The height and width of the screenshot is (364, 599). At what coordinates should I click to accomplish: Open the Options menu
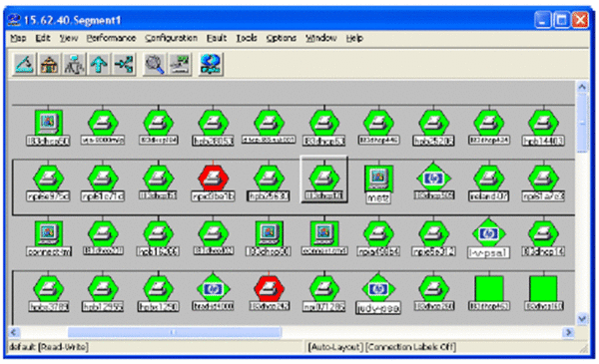pyautogui.click(x=282, y=38)
